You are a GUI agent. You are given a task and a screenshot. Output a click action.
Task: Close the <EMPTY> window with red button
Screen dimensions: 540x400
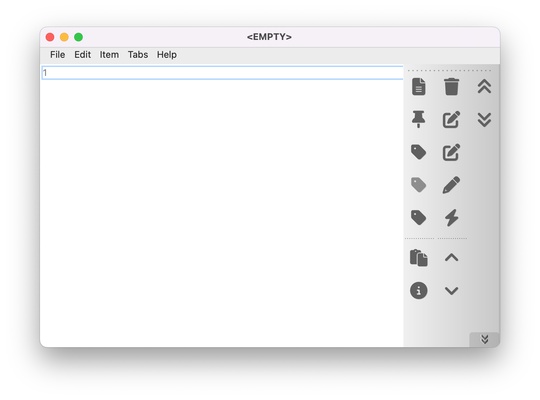(50, 37)
